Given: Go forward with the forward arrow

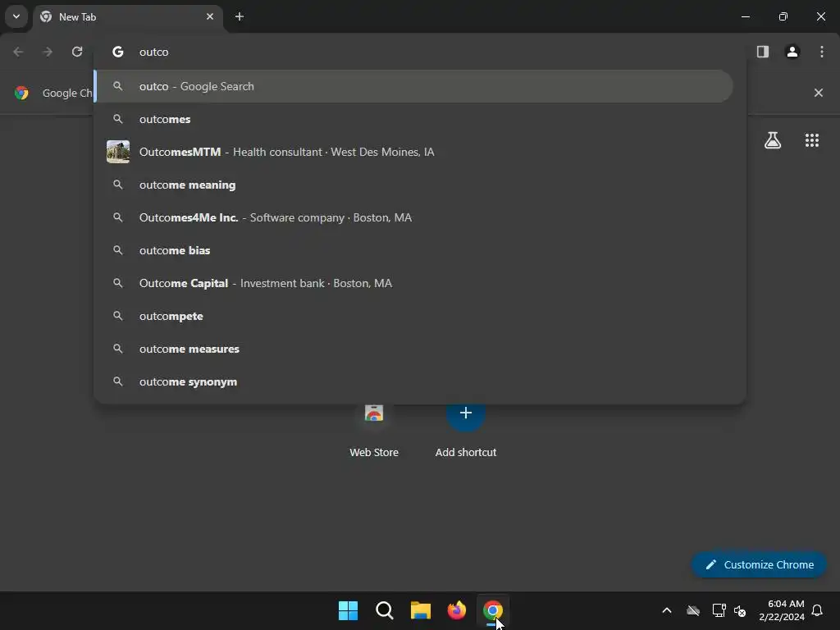Looking at the screenshot, I should coord(48,52).
